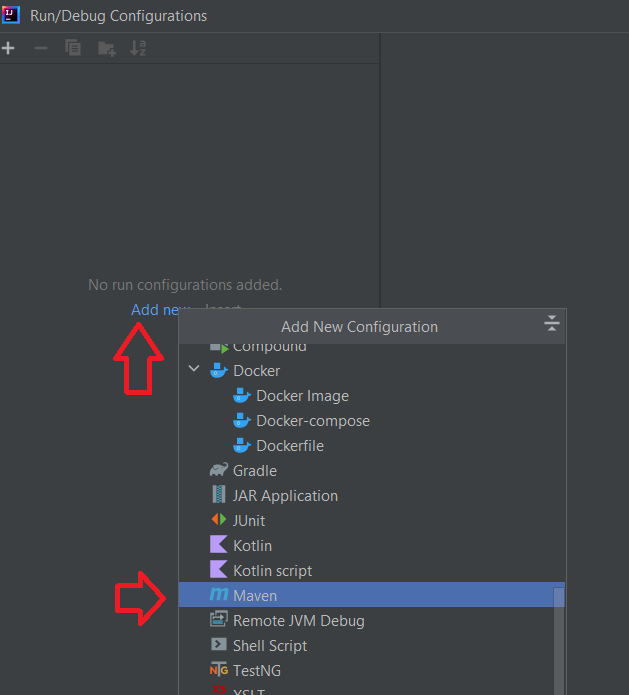The width and height of the screenshot is (629, 695).
Task: Click the Remote JVM Debug icon
Action: 219,619
